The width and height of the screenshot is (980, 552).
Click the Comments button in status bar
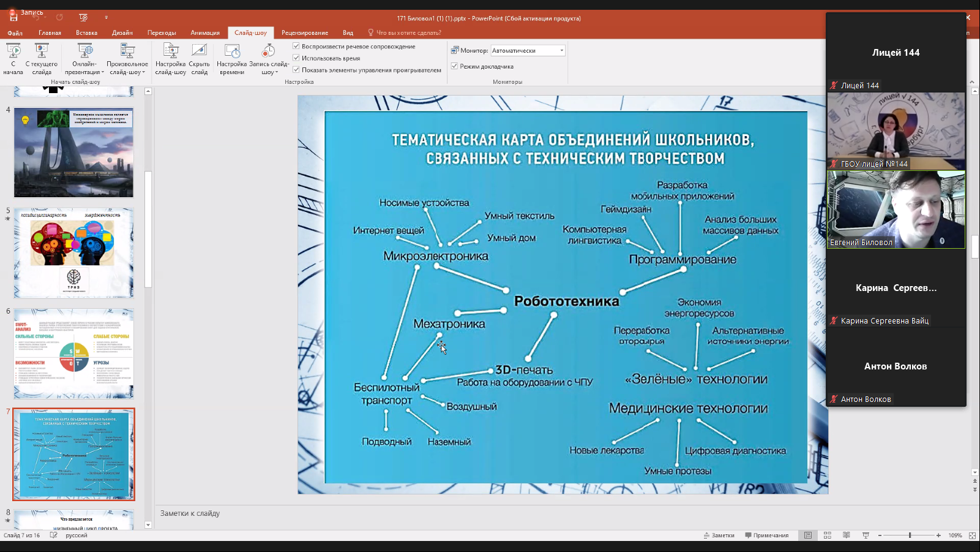[767, 535]
